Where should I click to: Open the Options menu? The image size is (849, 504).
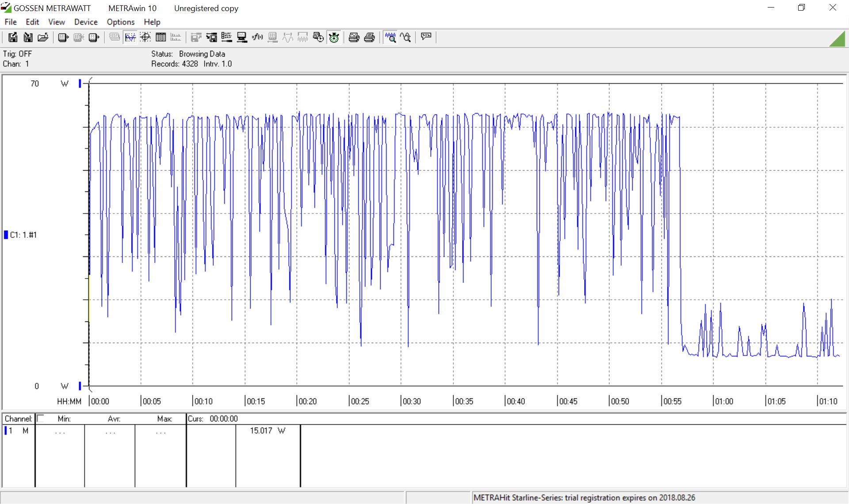pyautogui.click(x=120, y=22)
